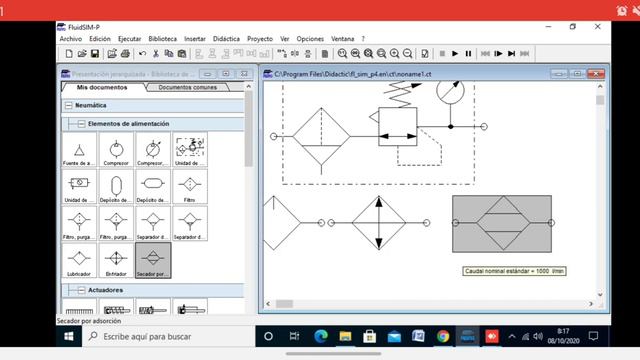Select the dashed Unidad de mantenimiento symbol

[x=190, y=149]
